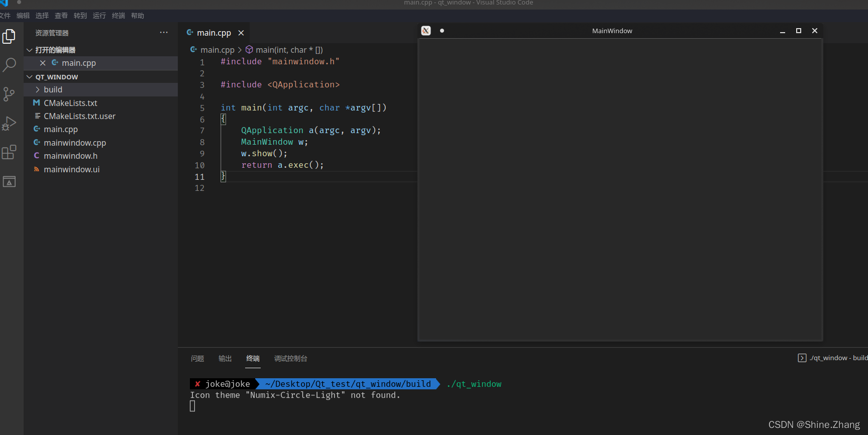
Task: Switch to the 调试控制台 panel tab
Action: point(291,359)
